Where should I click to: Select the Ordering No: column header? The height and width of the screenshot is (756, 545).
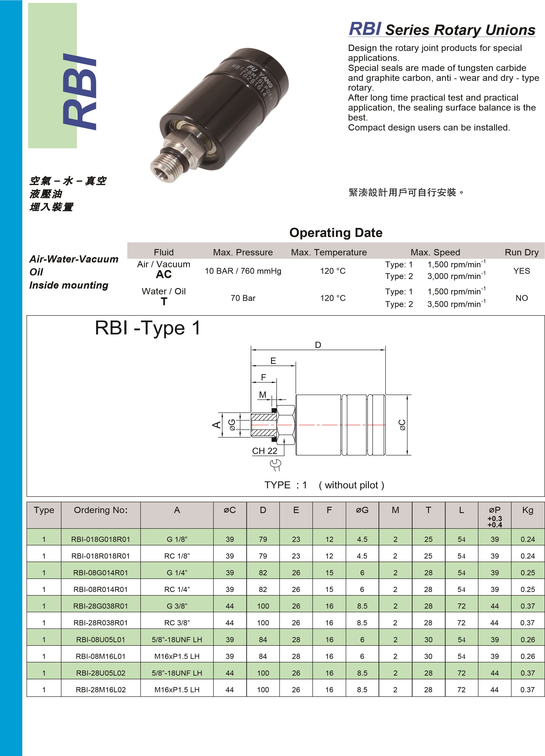point(101,510)
